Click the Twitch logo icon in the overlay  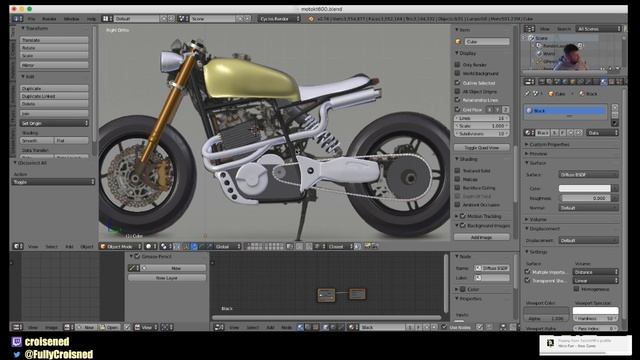(x=17, y=342)
